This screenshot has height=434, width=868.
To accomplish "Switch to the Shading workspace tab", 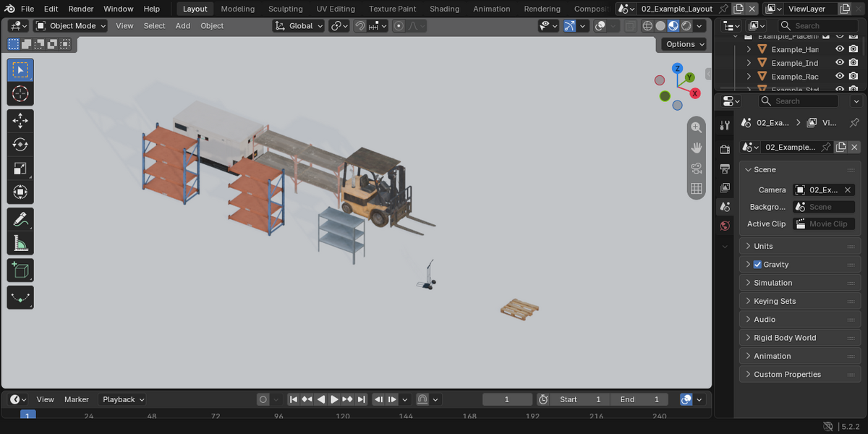I will [x=444, y=9].
